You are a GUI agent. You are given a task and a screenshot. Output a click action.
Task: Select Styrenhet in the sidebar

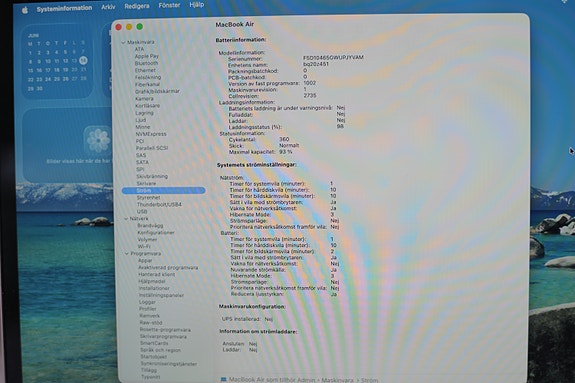pos(149,197)
